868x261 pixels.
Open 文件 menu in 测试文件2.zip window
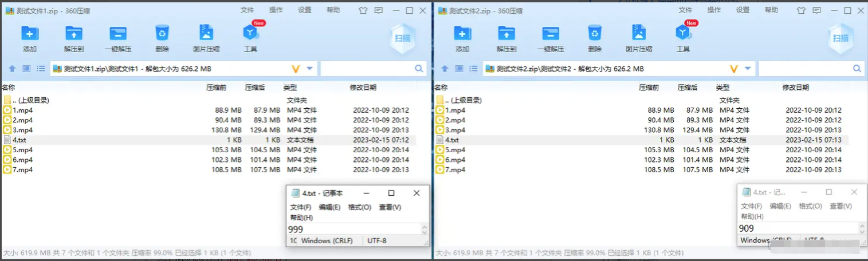pos(685,10)
